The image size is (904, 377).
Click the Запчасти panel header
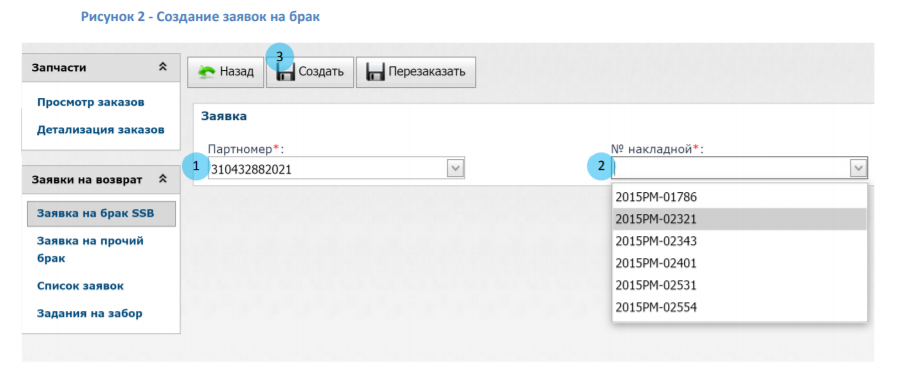click(101, 68)
